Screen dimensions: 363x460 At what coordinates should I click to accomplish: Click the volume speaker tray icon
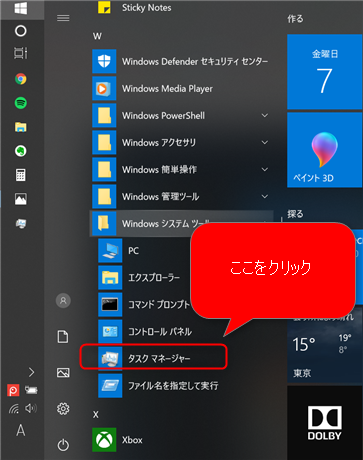coord(31,408)
